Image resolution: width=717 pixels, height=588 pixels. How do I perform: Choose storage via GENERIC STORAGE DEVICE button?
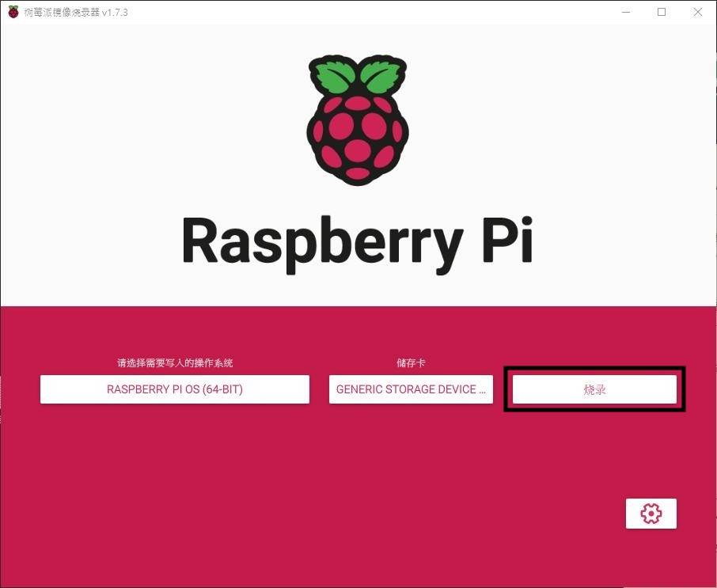[x=411, y=389]
